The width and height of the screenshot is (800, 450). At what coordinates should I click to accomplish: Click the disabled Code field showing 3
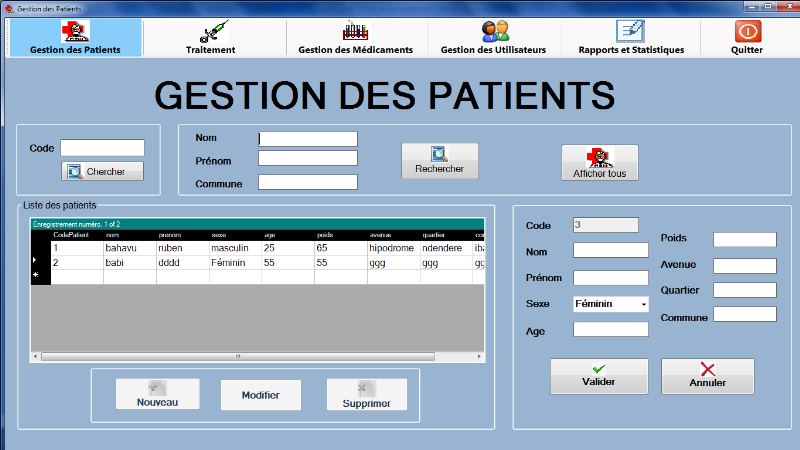click(606, 225)
